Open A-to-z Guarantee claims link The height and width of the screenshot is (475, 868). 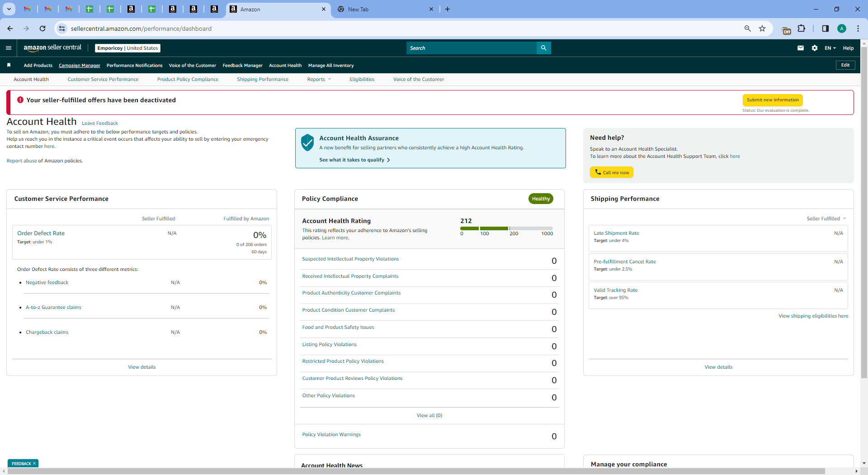click(x=53, y=308)
